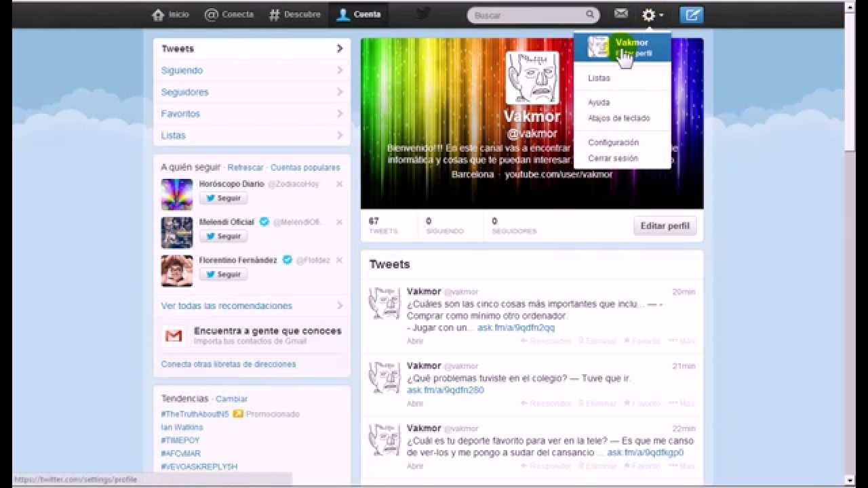Open link ask.fm/a/9qdfn2qq
This screenshot has height=488, width=868.
coord(515,327)
